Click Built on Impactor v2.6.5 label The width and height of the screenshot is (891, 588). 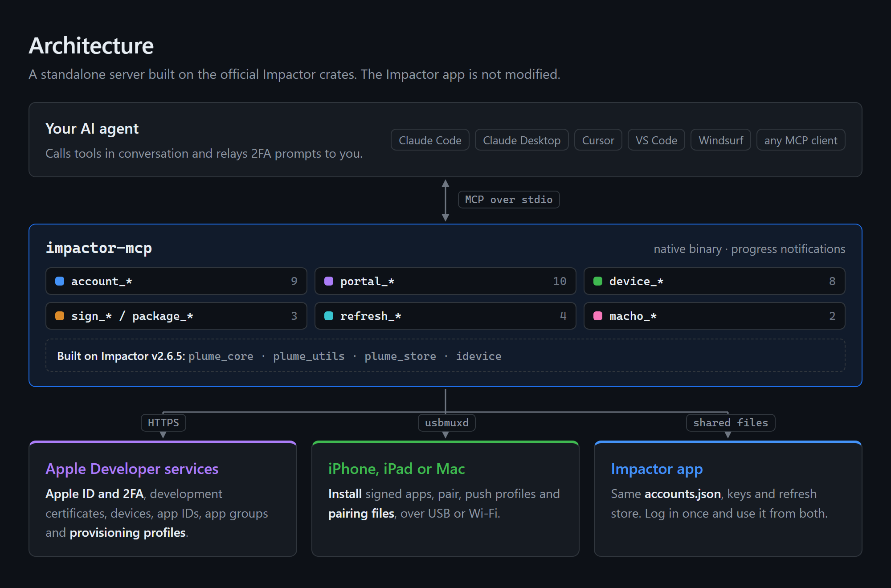tap(121, 356)
